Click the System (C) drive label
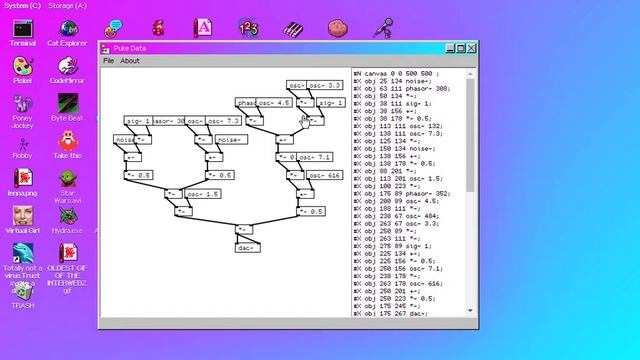This screenshot has height=360, width=640. coord(22,6)
